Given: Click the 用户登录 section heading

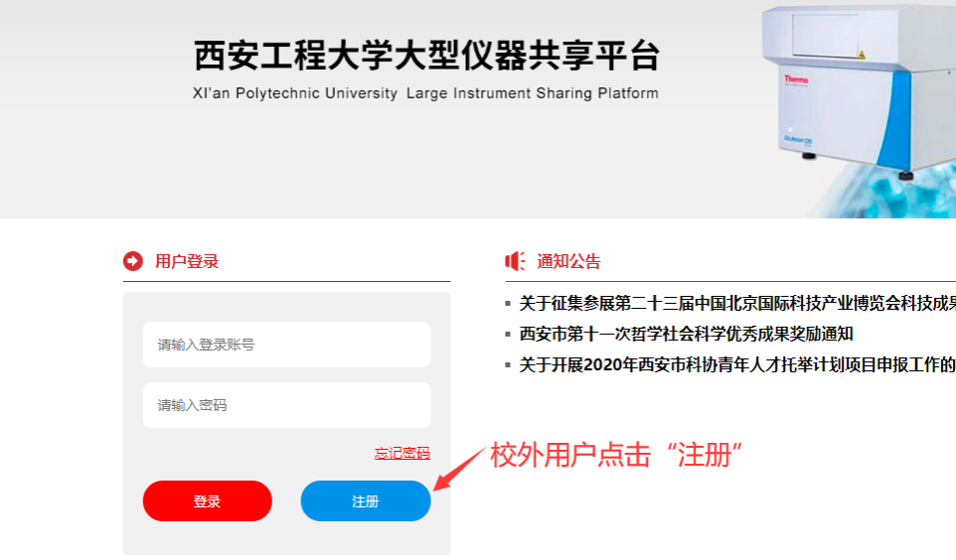Looking at the screenshot, I should click(187, 261).
